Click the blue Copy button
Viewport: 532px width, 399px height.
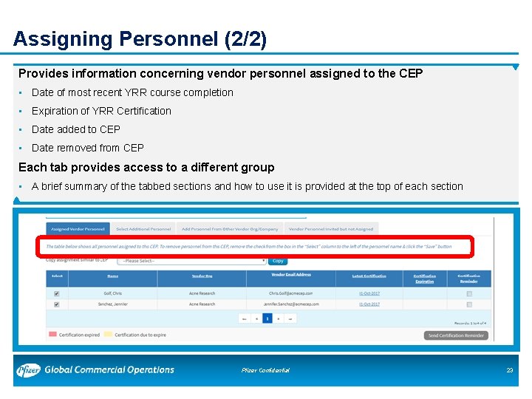[278, 261]
